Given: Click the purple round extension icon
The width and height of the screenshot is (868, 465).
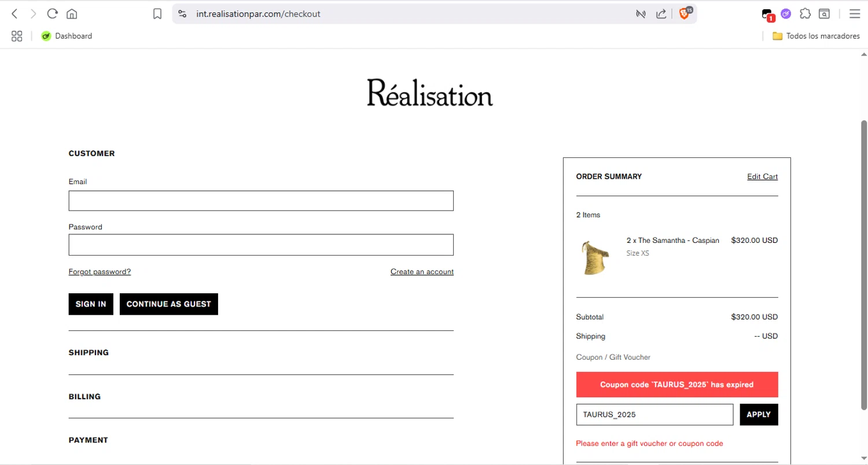Looking at the screenshot, I should pos(786,14).
